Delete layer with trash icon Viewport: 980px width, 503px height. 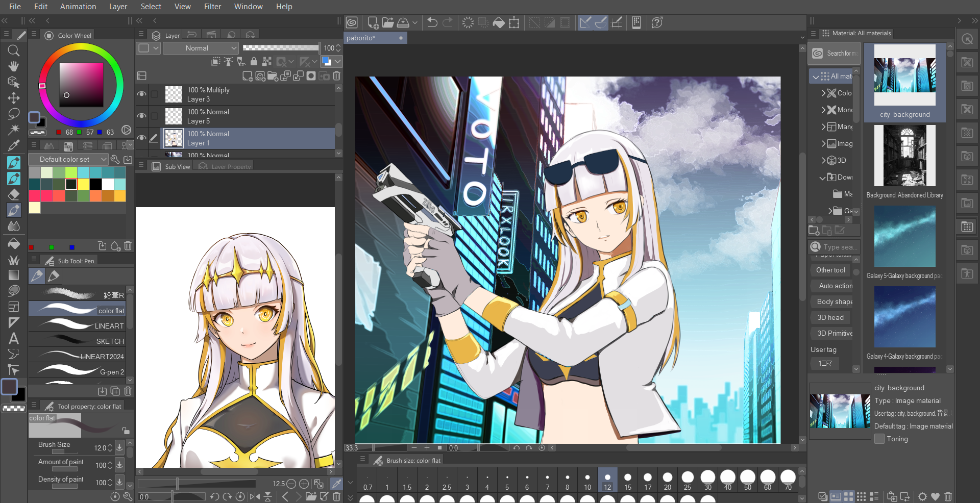(x=337, y=76)
